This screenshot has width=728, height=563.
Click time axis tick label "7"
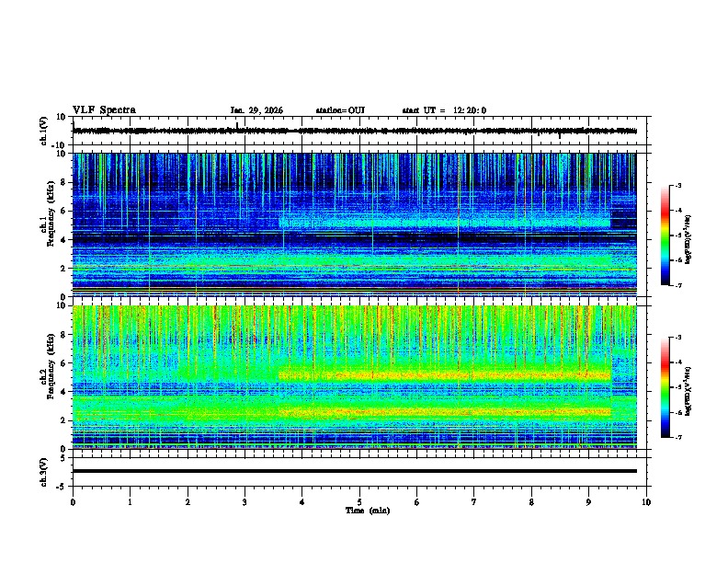474,502
